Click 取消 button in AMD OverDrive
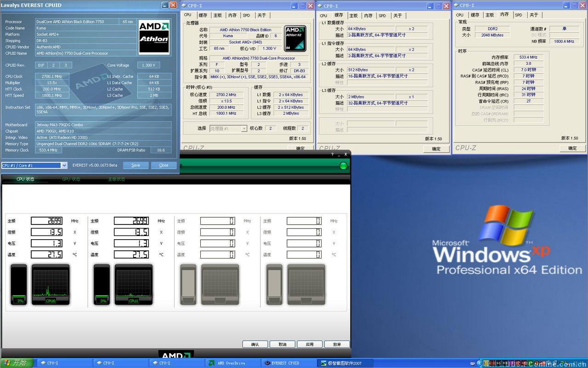Screen dimensions: 588x368 282,344
